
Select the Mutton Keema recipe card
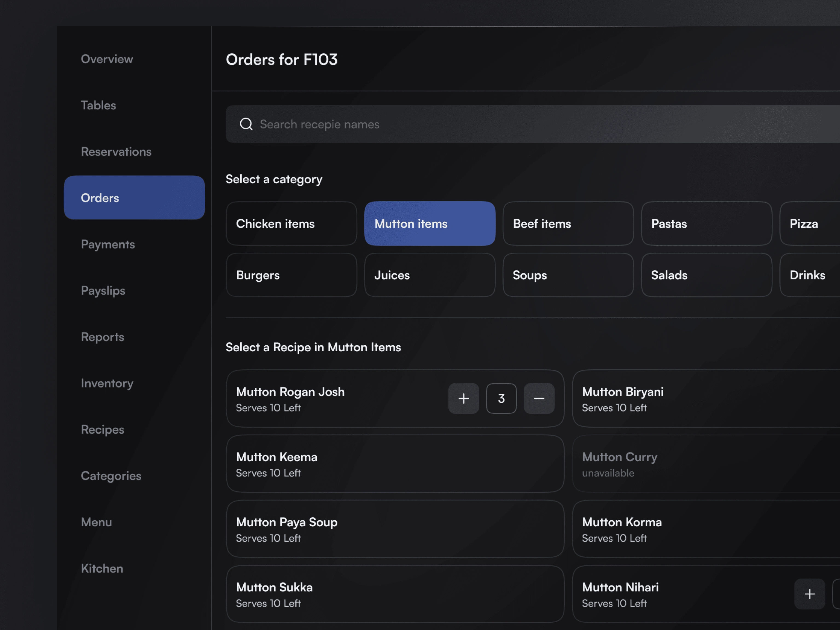395,464
